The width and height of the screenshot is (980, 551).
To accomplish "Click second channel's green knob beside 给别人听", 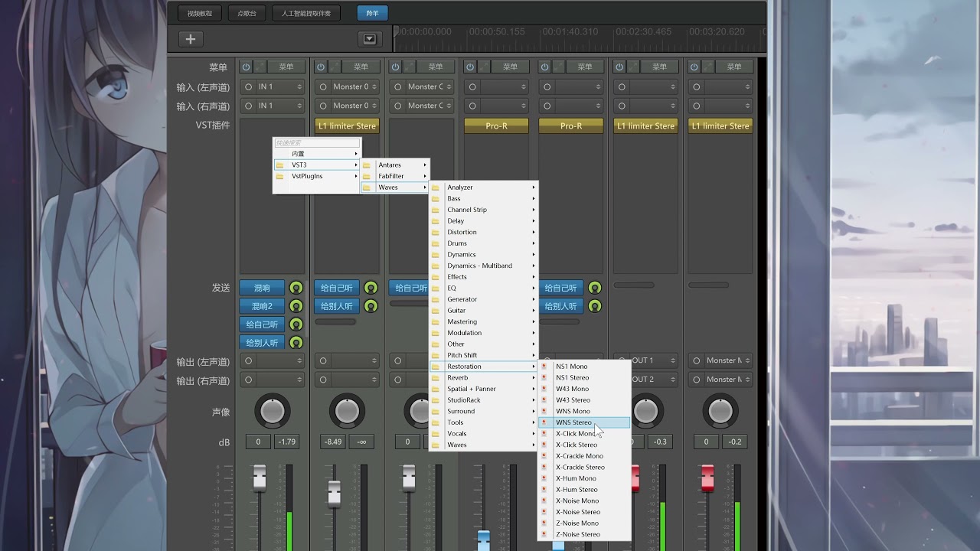I will (x=371, y=307).
